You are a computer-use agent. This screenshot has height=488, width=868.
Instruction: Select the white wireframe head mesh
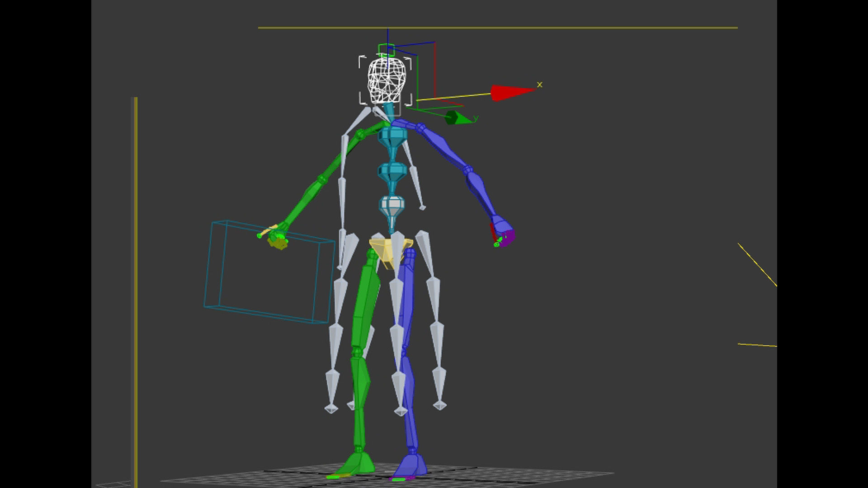(387, 80)
